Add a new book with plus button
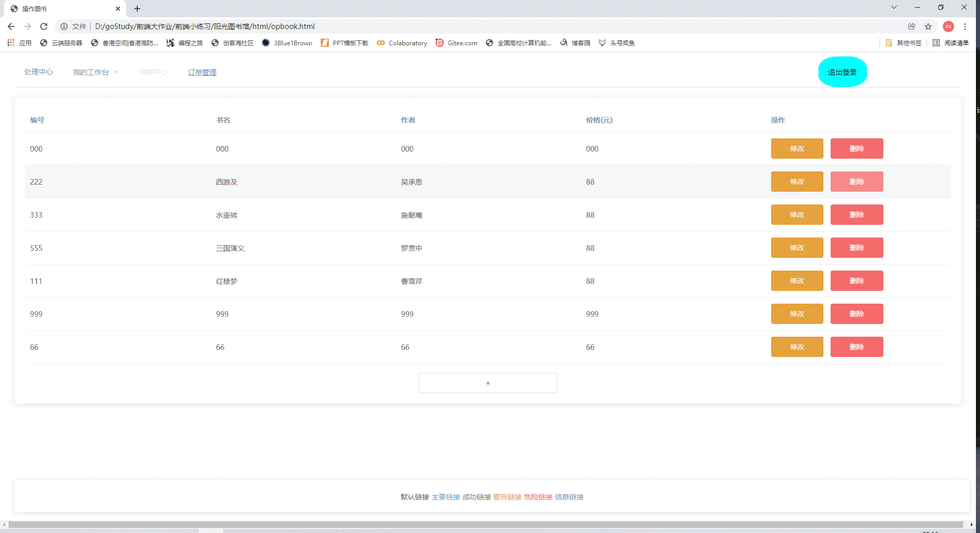 [x=488, y=383]
